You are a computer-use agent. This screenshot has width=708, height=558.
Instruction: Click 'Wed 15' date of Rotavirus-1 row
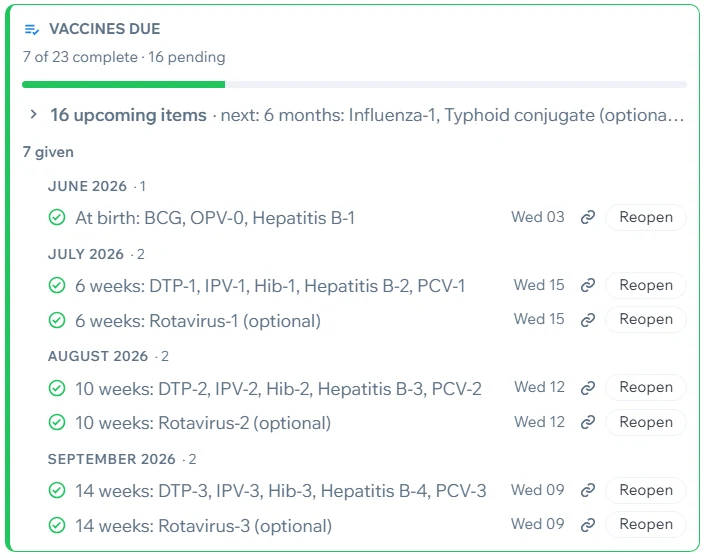coord(539,319)
